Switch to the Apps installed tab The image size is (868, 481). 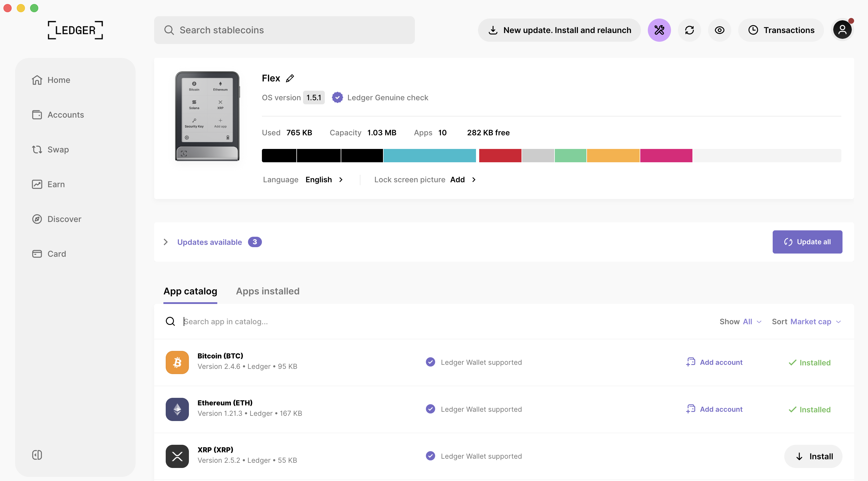(x=267, y=291)
